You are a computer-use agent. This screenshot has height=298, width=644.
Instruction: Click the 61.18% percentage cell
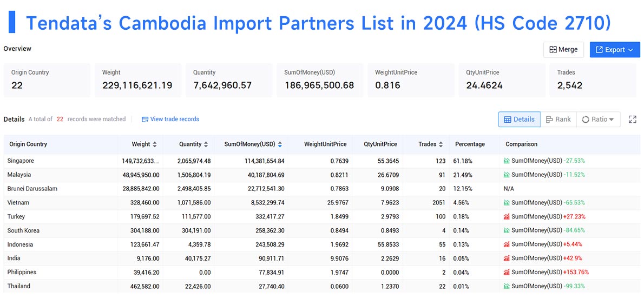[463, 161]
